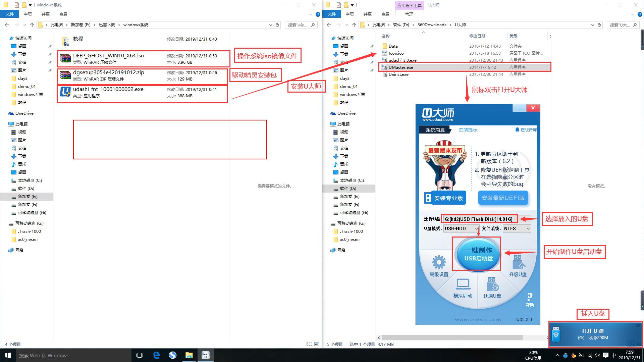The height and width of the screenshot is (362, 644).
Task: Open address history dropdown in left window
Action: [270, 25]
